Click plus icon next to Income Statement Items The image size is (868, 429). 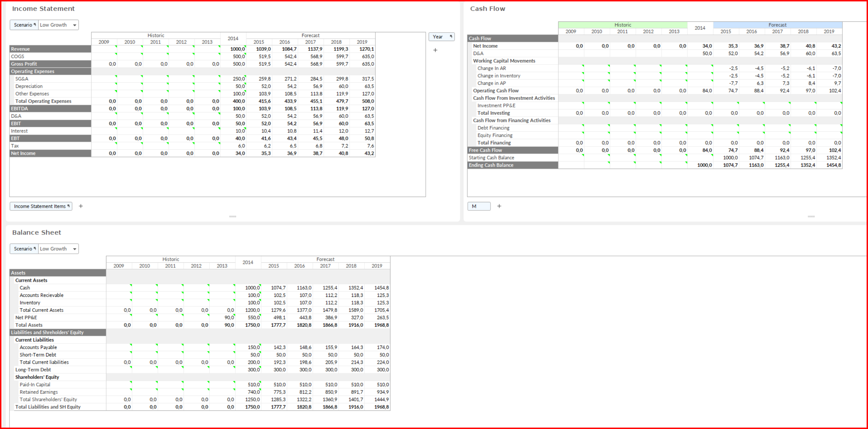pyautogui.click(x=81, y=206)
